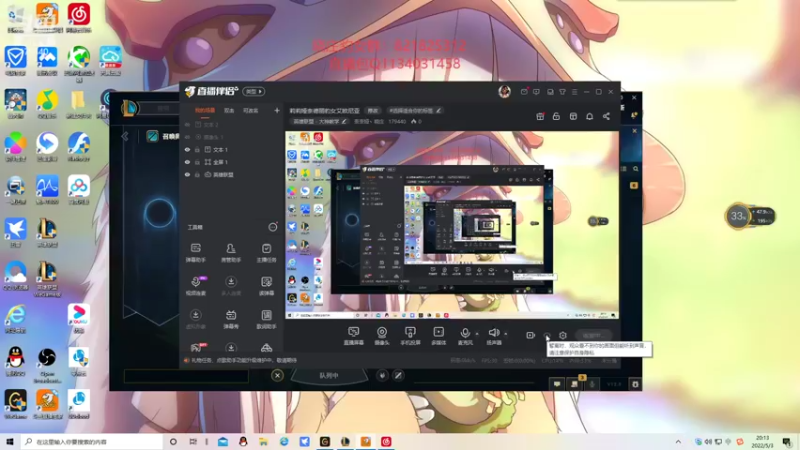Click League client back arrow
The height and width of the screenshot is (450, 800).
[125, 136]
